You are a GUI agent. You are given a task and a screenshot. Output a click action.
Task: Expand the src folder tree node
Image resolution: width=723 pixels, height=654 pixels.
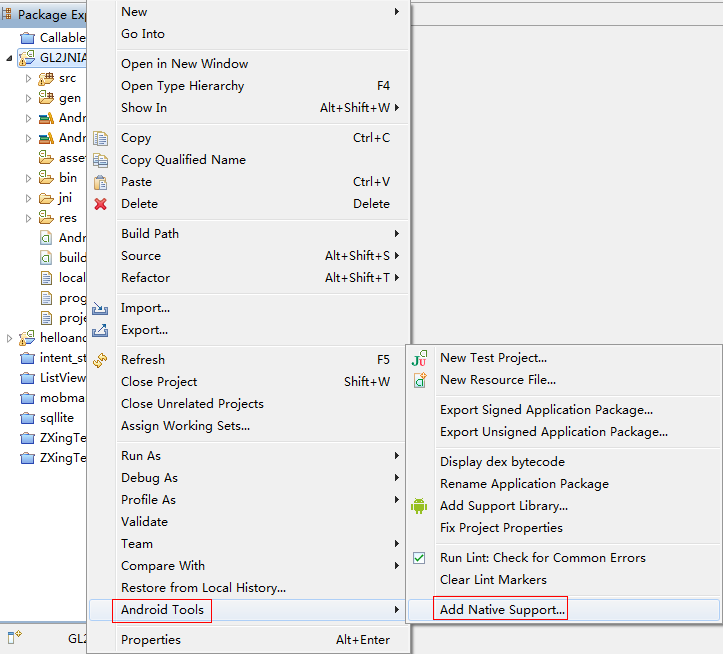pos(29,78)
